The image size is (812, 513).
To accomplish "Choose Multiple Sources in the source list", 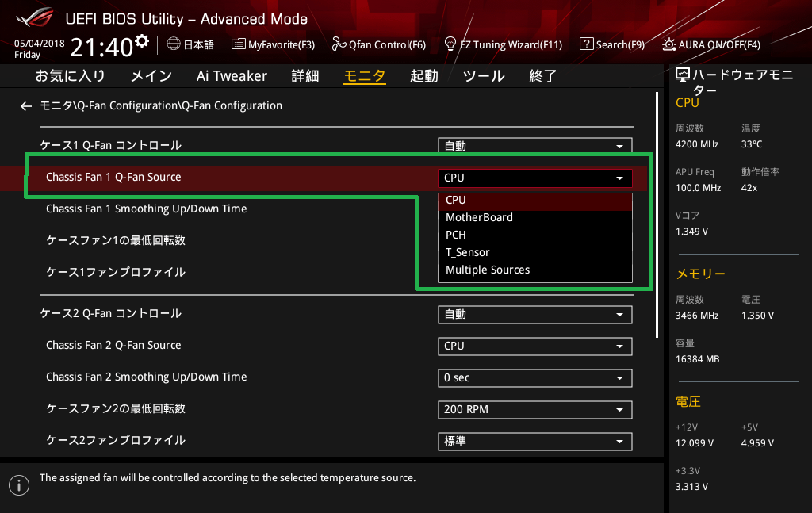I will click(x=535, y=270).
